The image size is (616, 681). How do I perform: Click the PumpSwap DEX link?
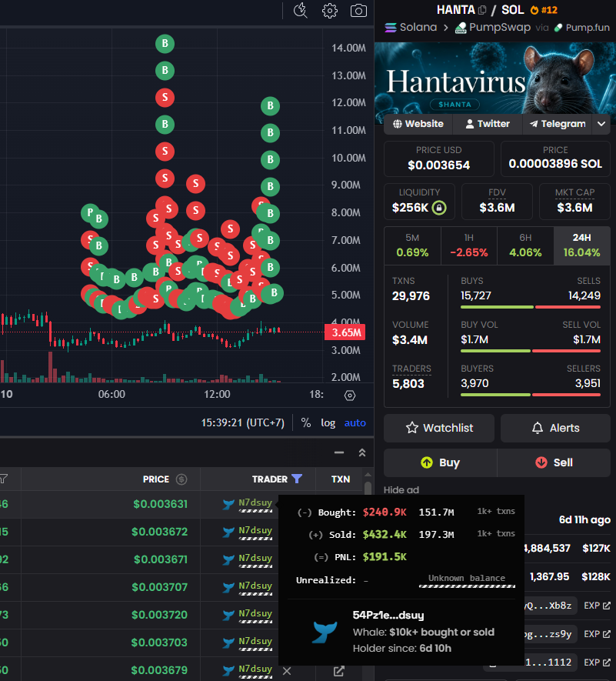point(493,28)
